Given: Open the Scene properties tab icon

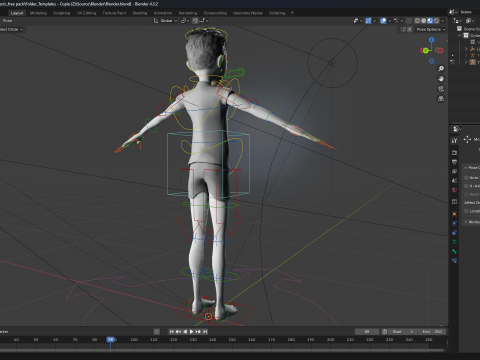Looking at the screenshot, I should [x=454, y=181].
